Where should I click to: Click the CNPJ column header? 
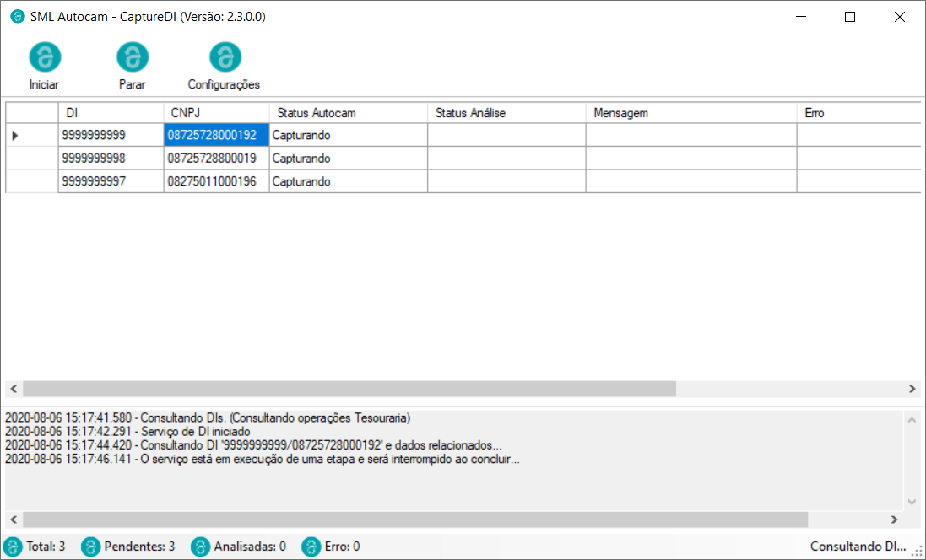pyautogui.click(x=216, y=113)
